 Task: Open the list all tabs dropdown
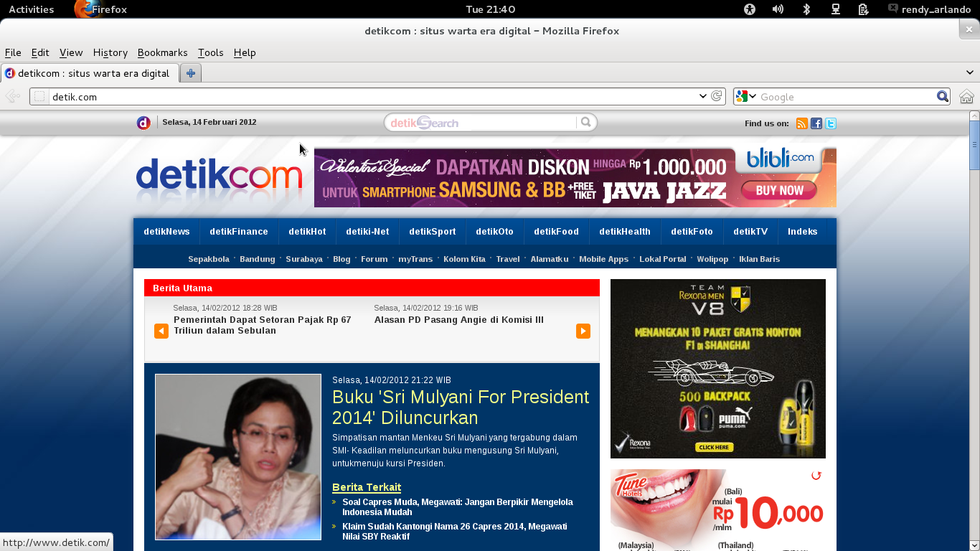click(x=970, y=73)
